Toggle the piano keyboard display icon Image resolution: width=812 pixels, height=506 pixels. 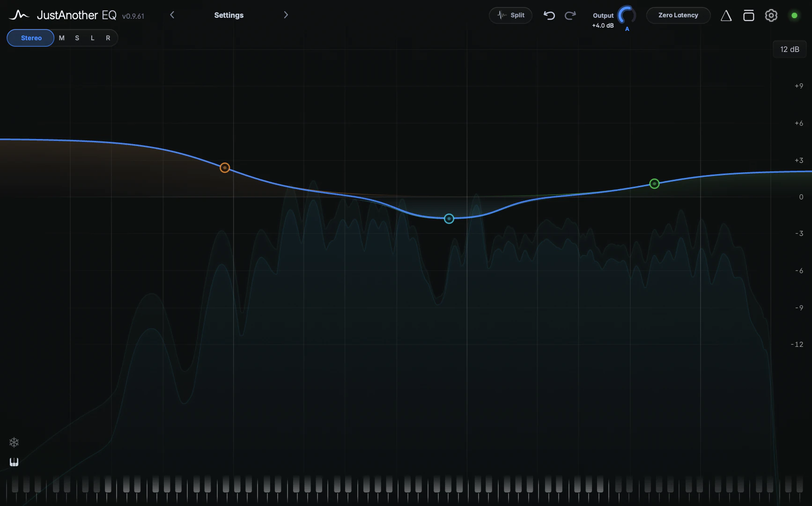[14, 462]
